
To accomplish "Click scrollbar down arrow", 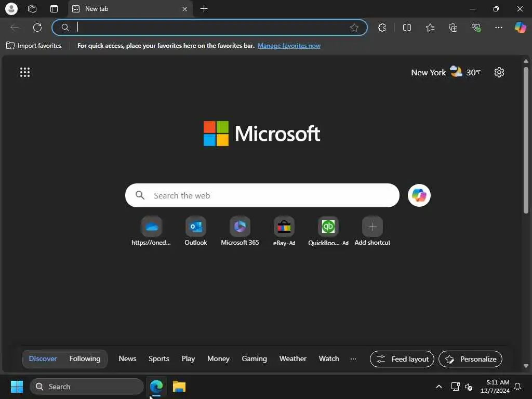I will tap(526, 366).
